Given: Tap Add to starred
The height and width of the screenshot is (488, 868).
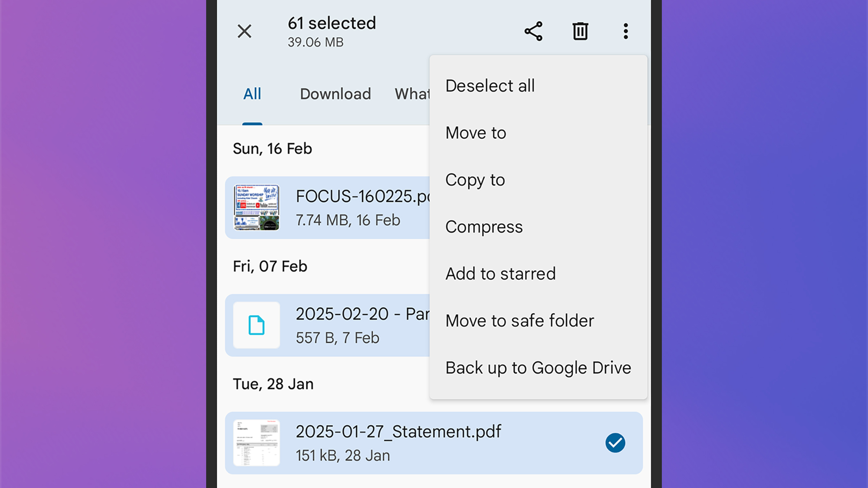Looking at the screenshot, I should pos(500,274).
